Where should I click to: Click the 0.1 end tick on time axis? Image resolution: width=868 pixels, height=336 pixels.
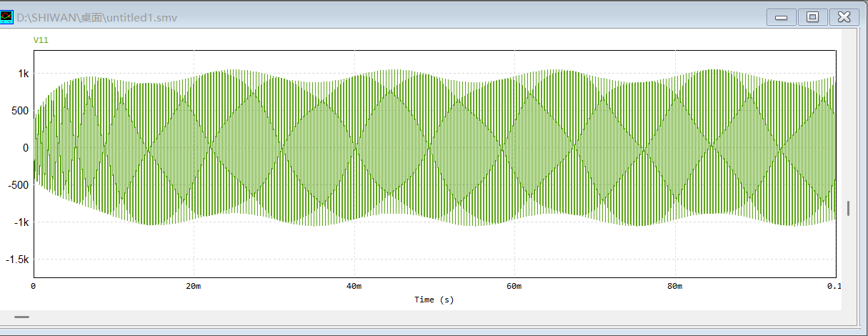833,287
